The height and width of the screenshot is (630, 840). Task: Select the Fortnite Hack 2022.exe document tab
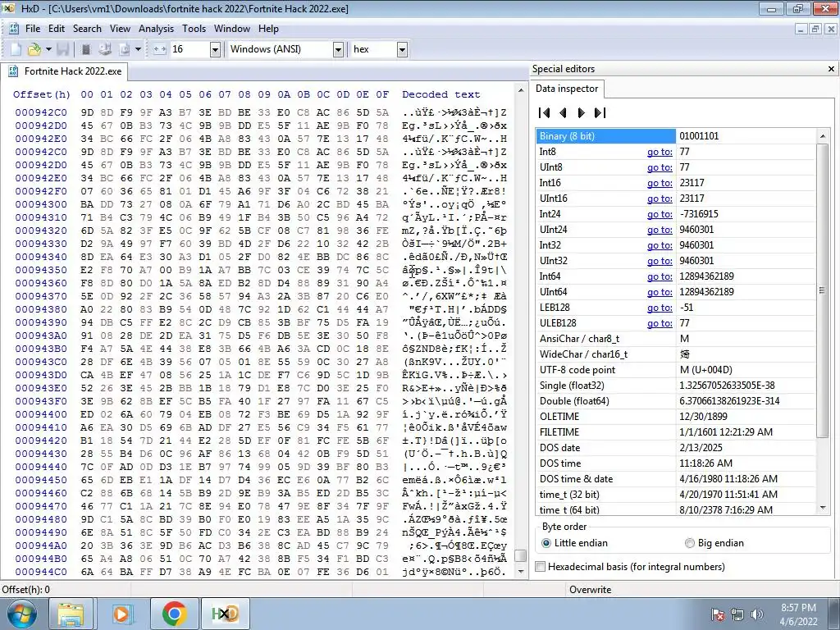pos(66,71)
